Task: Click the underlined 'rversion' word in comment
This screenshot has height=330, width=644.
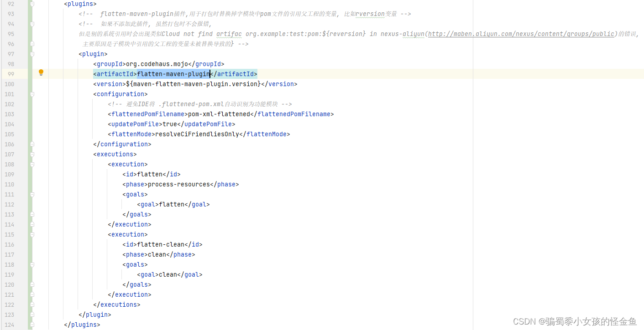Action: tap(370, 14)
